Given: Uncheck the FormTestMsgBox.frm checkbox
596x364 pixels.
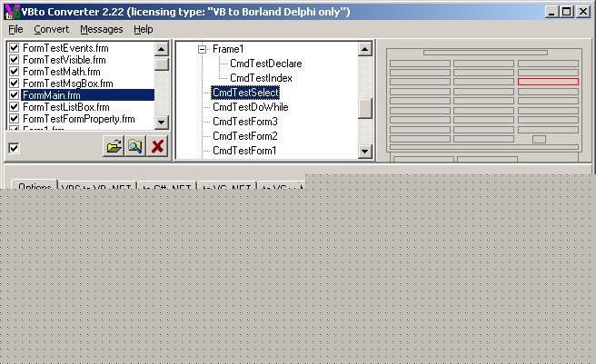Looking at the screenshot, I should pos(14,83).
